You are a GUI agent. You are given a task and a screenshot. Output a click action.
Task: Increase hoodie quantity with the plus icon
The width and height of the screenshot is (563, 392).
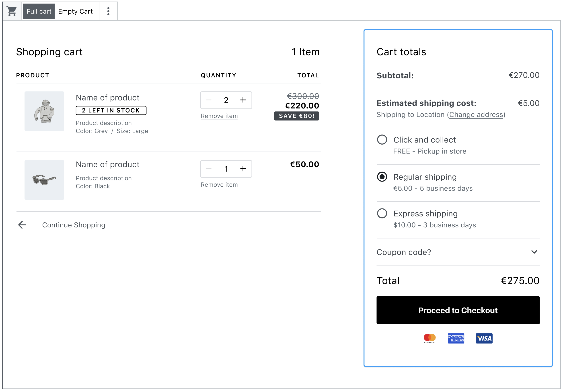tap(243, 100)
